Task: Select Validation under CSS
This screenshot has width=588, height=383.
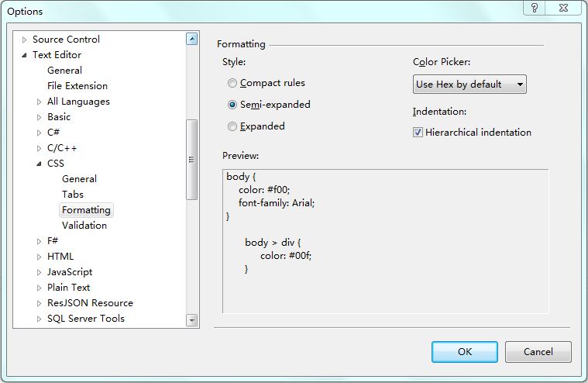Action: (x=84, y=226)
